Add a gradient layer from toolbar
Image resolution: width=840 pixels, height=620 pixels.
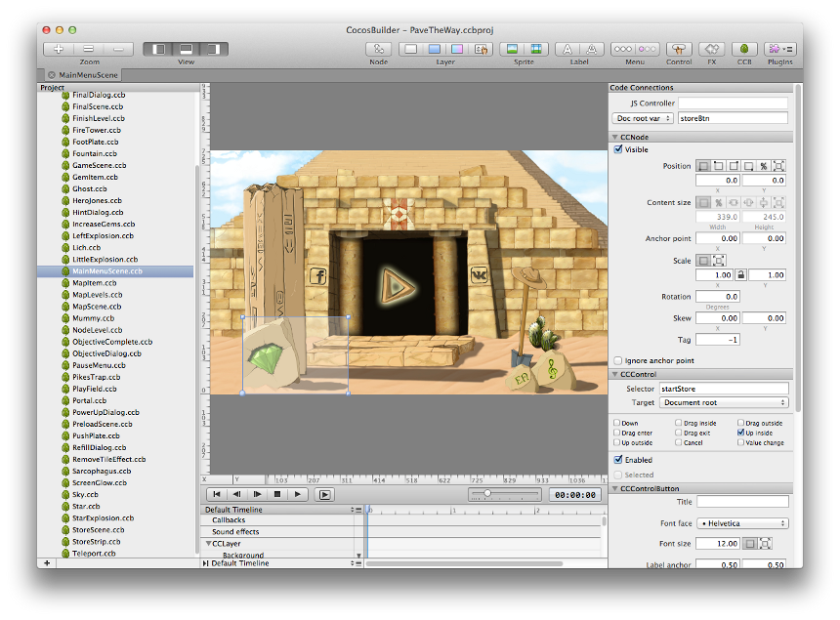tap(457, 49)
